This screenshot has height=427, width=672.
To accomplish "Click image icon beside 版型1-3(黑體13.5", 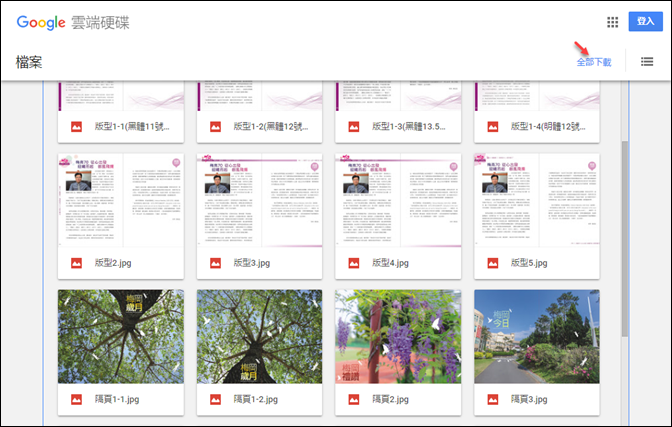I will [354, 127].
